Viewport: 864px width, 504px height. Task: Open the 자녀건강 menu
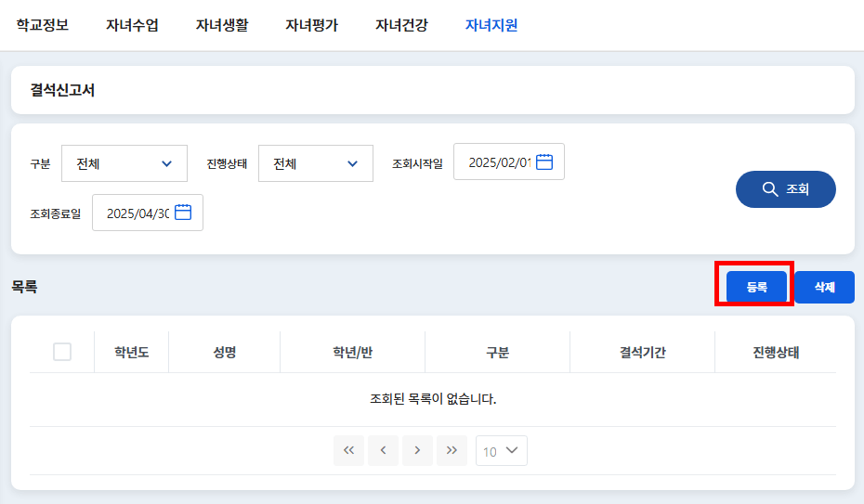[x=401, y=25]
